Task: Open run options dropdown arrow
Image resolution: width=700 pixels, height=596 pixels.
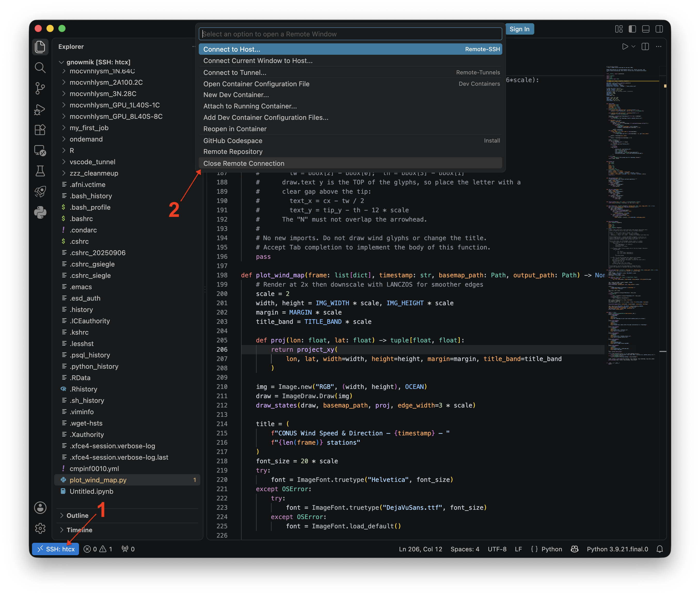Action: (633, 47)
